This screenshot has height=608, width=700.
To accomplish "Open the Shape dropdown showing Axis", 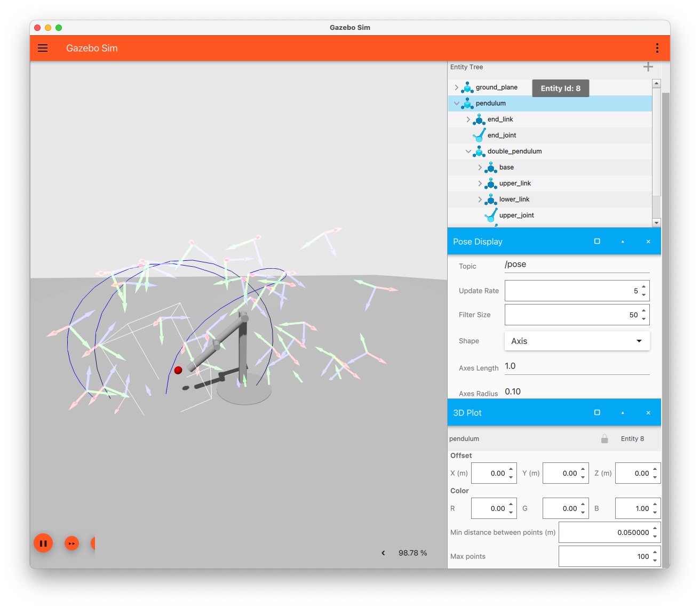I will (x=577, y=341).
